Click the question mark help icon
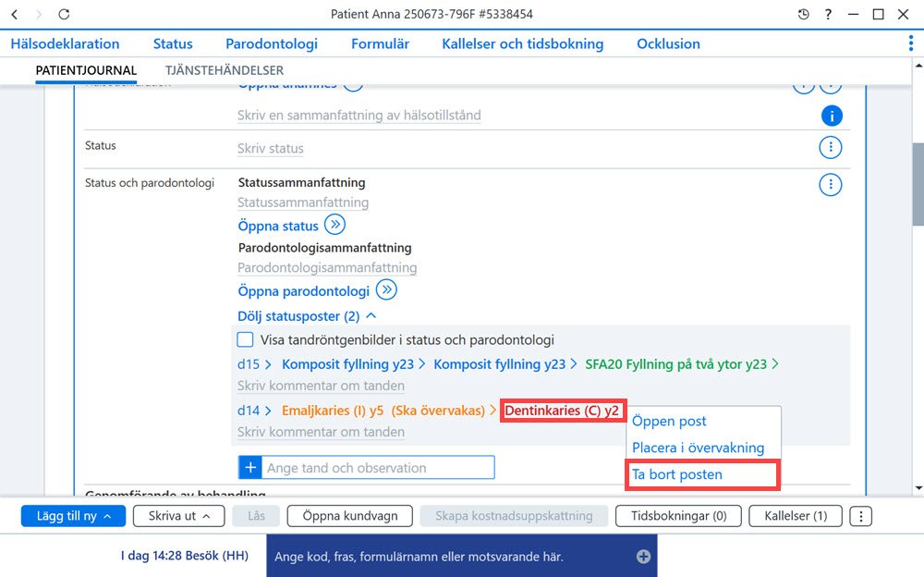This screenshot has width=924, height=577. (x=828, y=14)
